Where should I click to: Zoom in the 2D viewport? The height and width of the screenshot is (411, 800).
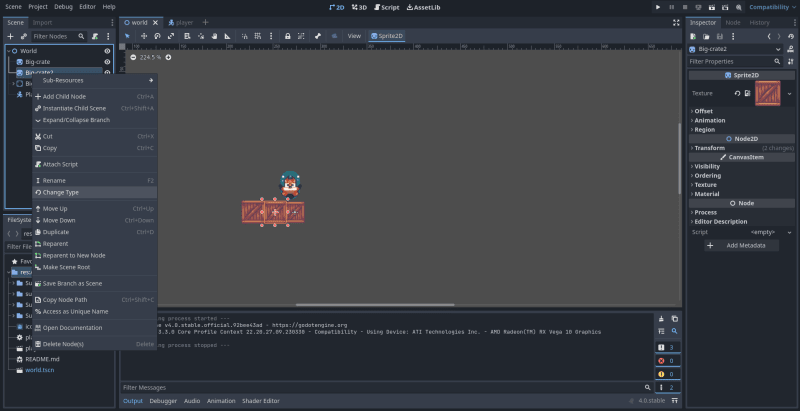click(x=168, y=57)
